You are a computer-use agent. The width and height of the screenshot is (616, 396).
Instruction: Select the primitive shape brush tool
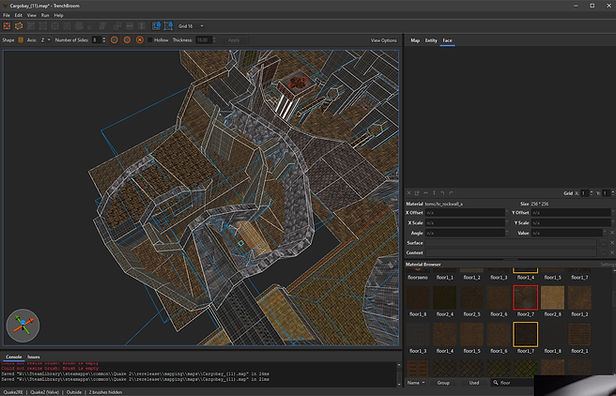click(x=19, y=26)
